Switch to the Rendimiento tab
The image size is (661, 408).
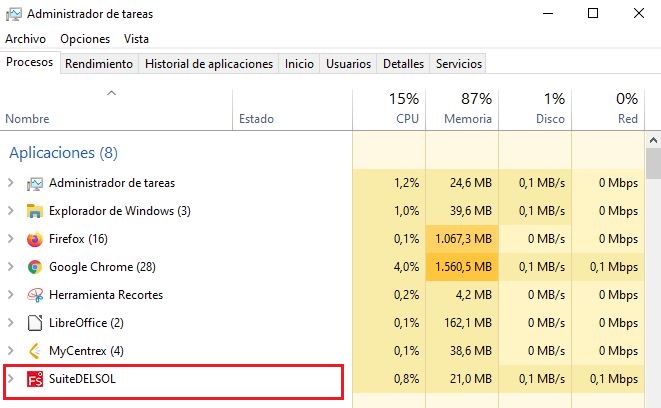click(x=99, y=64)
